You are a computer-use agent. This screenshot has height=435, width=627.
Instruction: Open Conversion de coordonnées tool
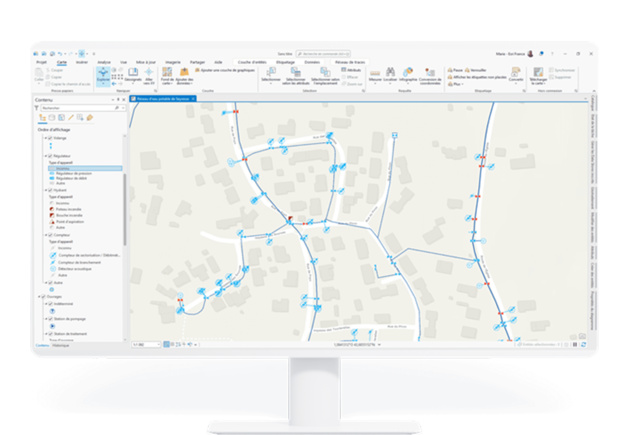(431, 74)
